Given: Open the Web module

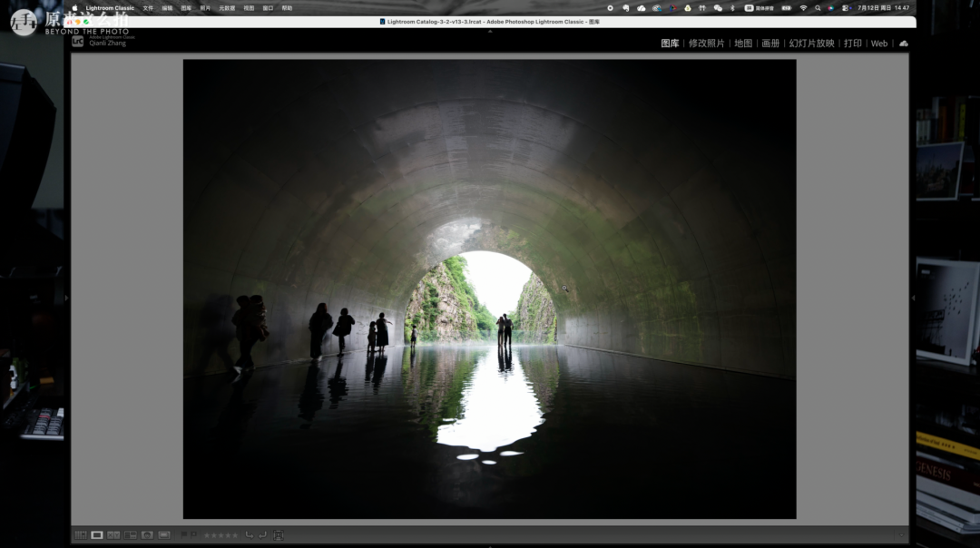Looking at the screenshot, I should point(878,44).
